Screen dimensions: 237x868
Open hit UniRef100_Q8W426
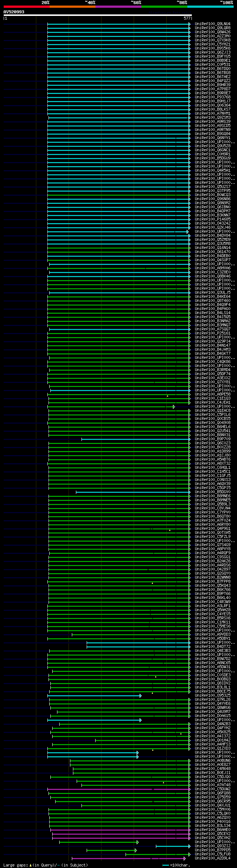coord(213,32)
